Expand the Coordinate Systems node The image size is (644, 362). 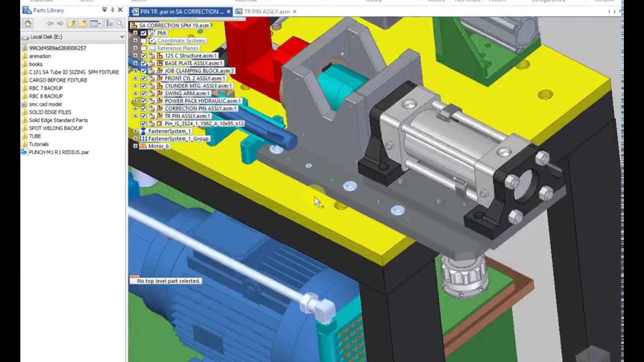pyautogui.click(x=135, y=41)
